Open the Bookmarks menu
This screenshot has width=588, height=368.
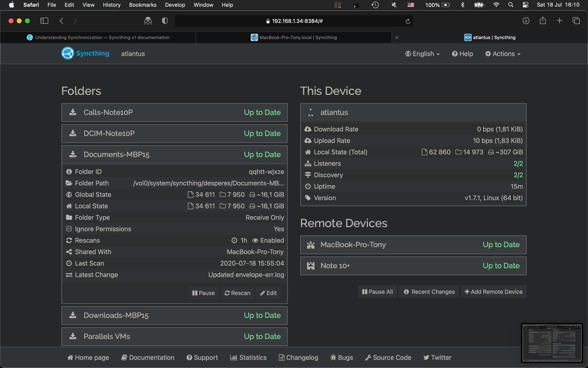point(143,5)
